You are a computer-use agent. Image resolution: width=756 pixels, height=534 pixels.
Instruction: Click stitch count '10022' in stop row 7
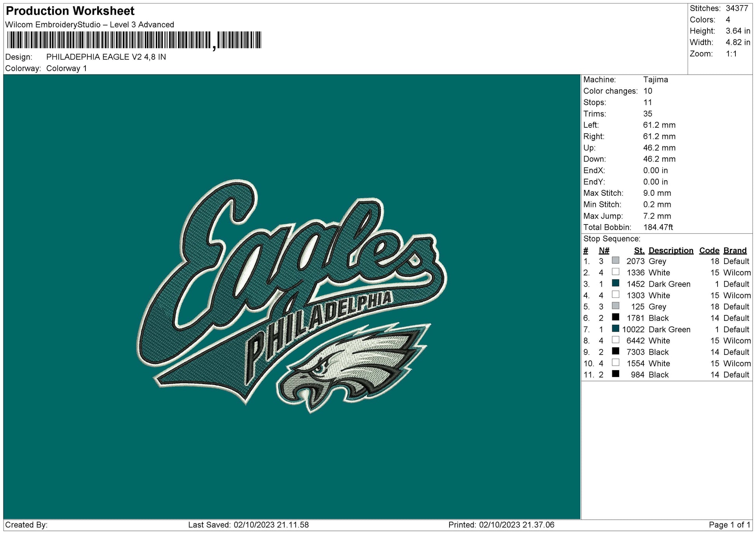(x=633, y=329)
